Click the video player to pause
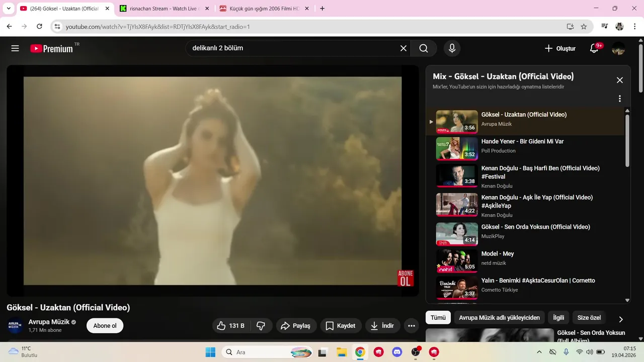644x362 pixels. (212, 180)
